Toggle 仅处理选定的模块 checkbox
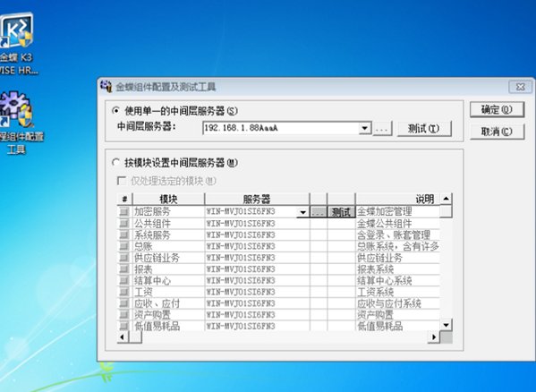The width and height of the screenshot is (536, 392). pyautogui.click(x=122, y=181)
